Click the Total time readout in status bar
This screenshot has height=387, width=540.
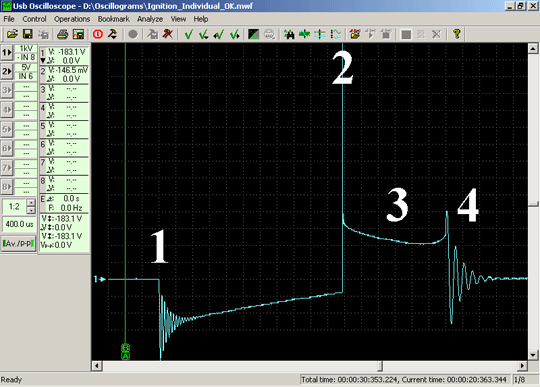350,379
